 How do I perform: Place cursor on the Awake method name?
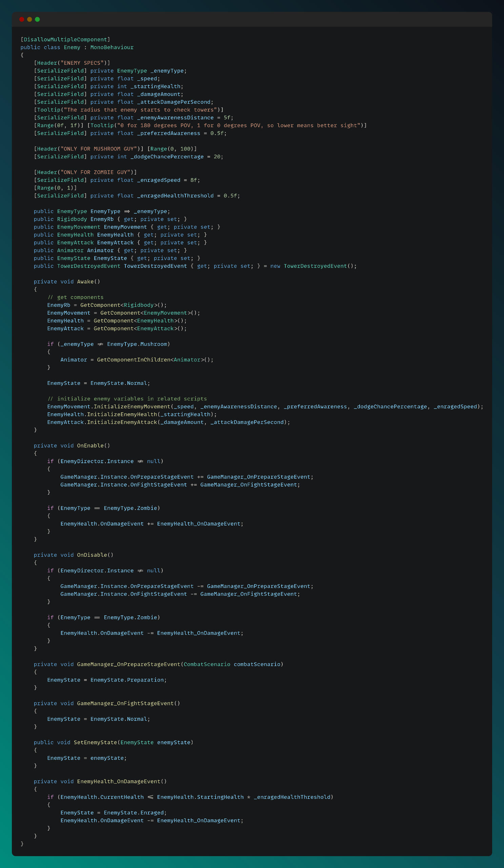[85, 282]
